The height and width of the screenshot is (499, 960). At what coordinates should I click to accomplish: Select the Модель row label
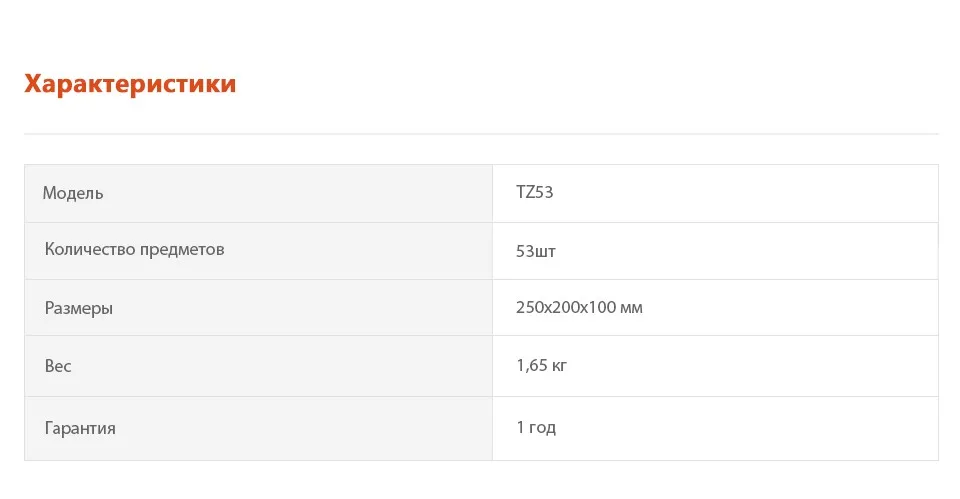(73, 193)
